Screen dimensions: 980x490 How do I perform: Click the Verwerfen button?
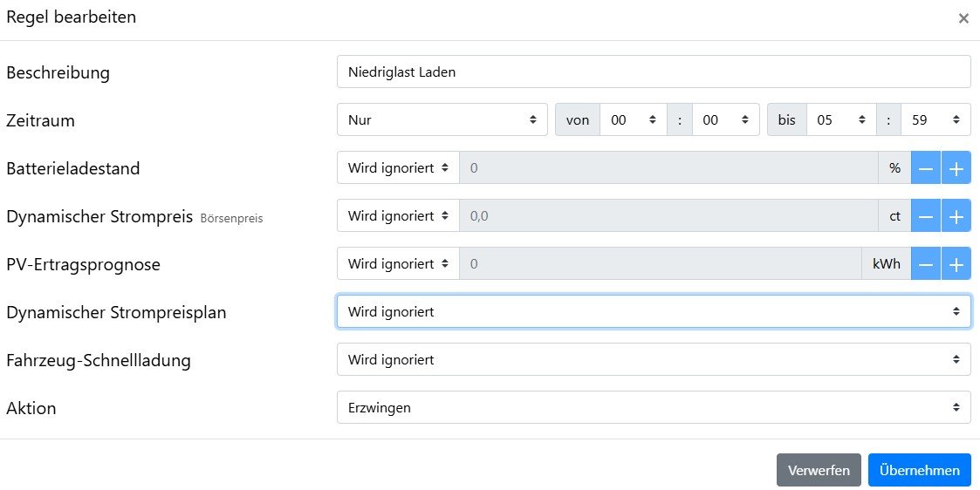(x=819, y=470)
